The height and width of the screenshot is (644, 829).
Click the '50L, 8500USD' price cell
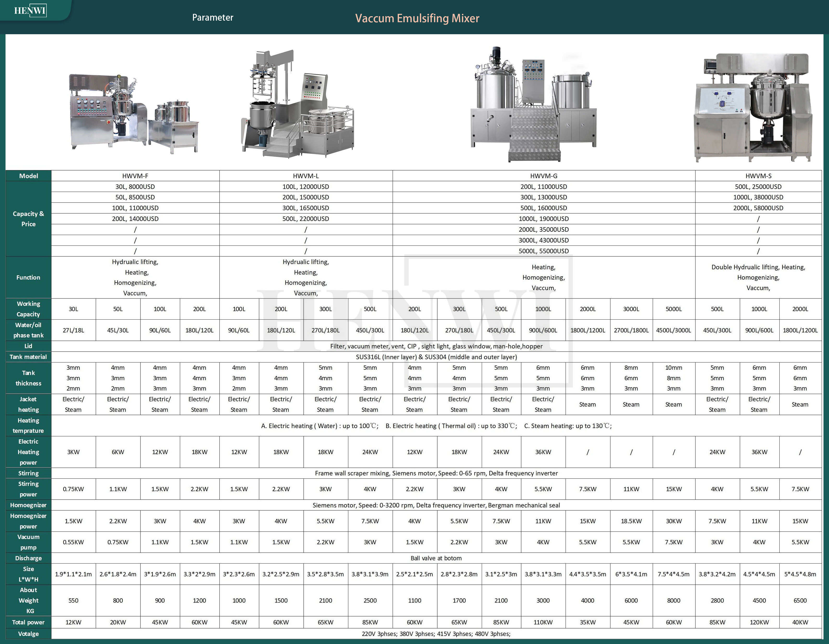pos(135,197)
